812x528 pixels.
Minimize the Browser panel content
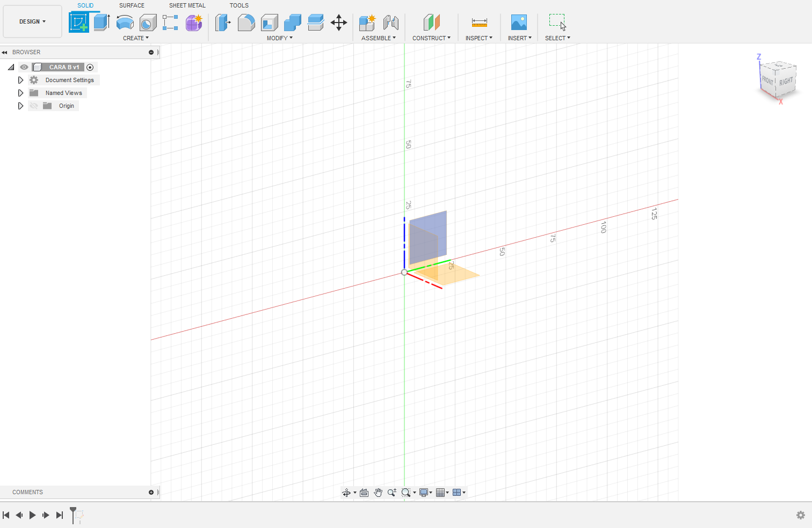pyautogui.click(x=151, y=52)
